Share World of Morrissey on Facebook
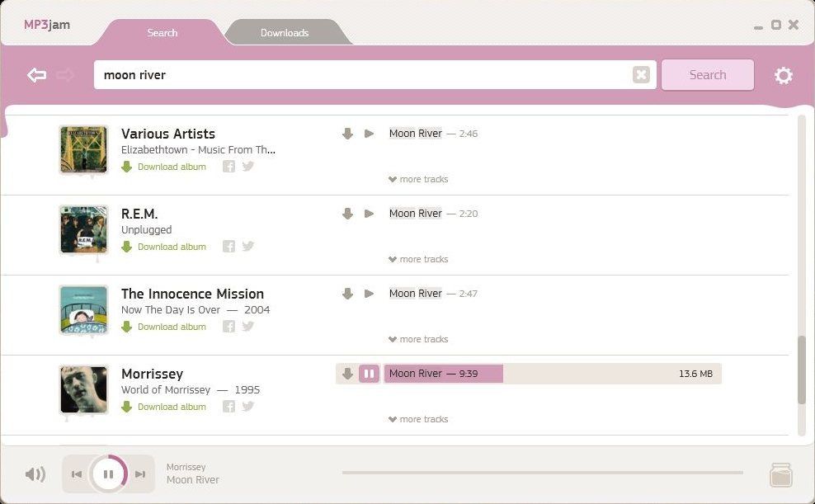 point(228,407)
